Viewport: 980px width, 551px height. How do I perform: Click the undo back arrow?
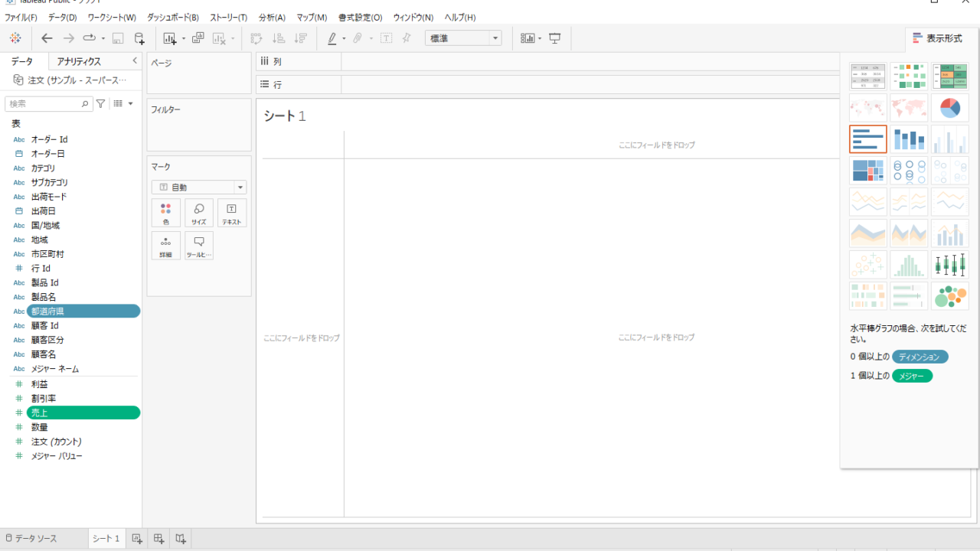click(47, 38)
